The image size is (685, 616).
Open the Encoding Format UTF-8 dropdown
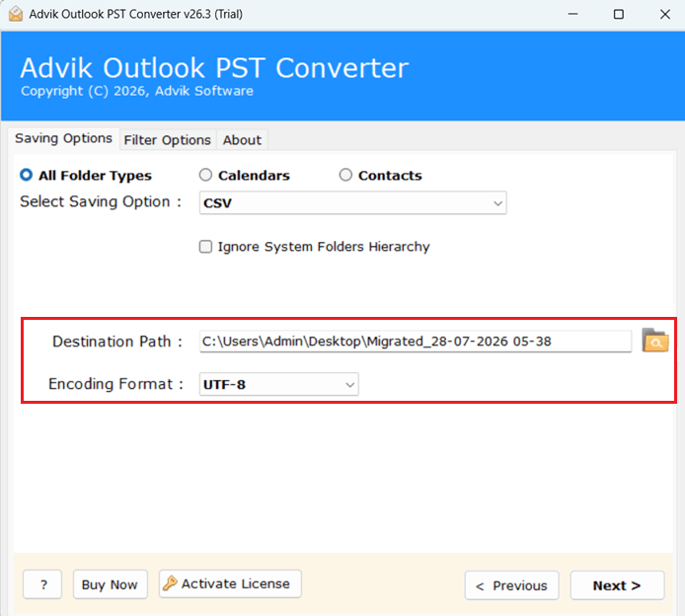coord(278,384)
